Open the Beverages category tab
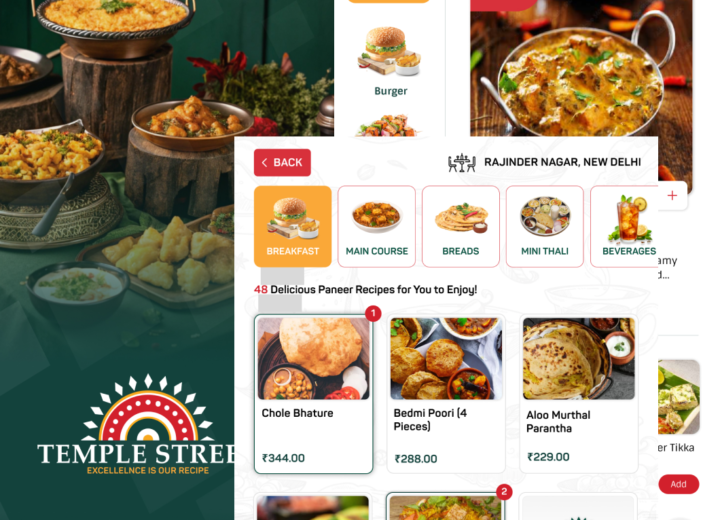 [x=624, y=226]
